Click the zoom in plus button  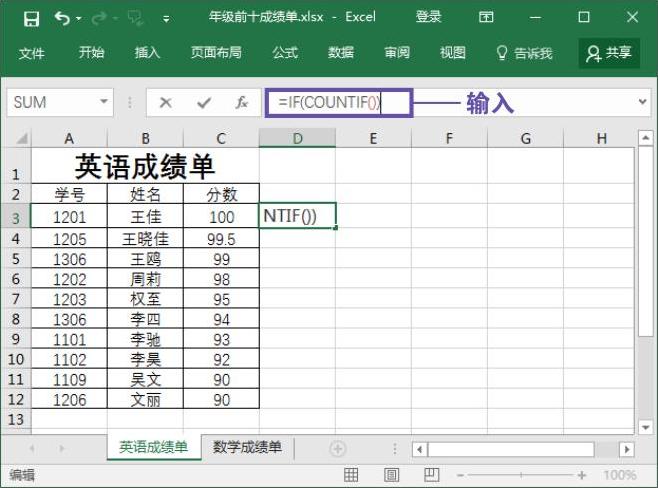click(582, 475)
